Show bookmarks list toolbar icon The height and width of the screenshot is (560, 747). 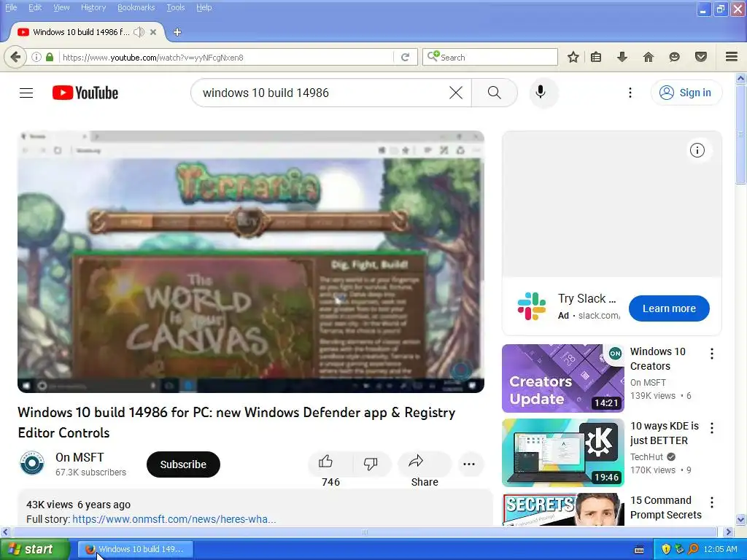point(596,57)
